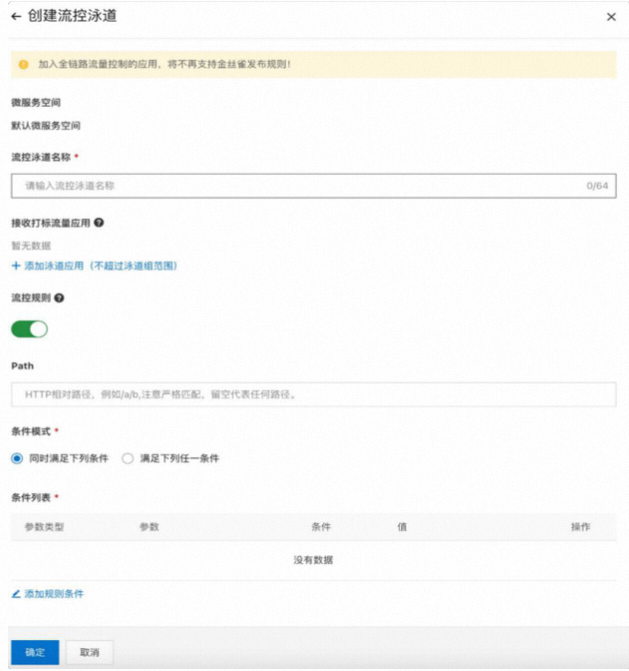Click the 默认微服务空间 value text

tap(46, 126)
